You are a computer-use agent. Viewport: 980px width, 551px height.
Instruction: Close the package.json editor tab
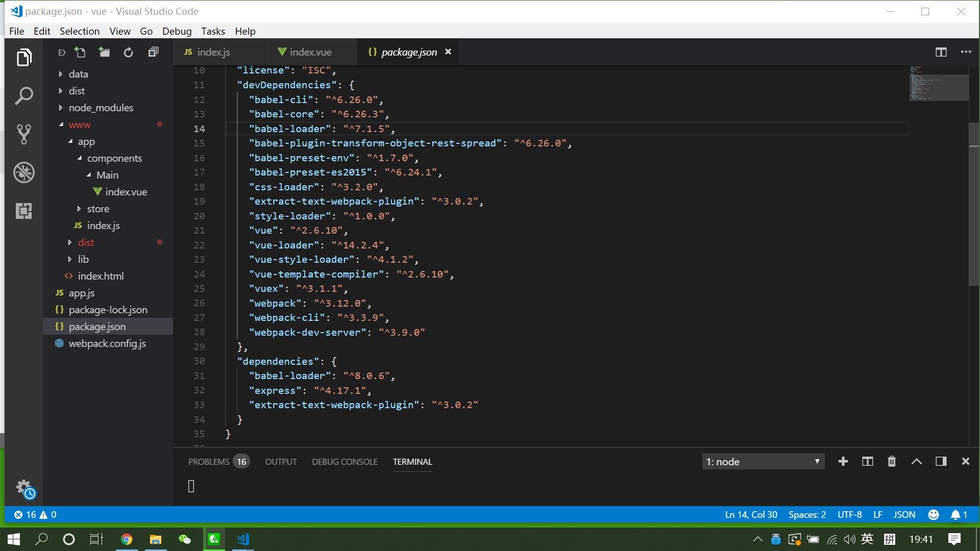pyautogui.click(x=448, y=52)
